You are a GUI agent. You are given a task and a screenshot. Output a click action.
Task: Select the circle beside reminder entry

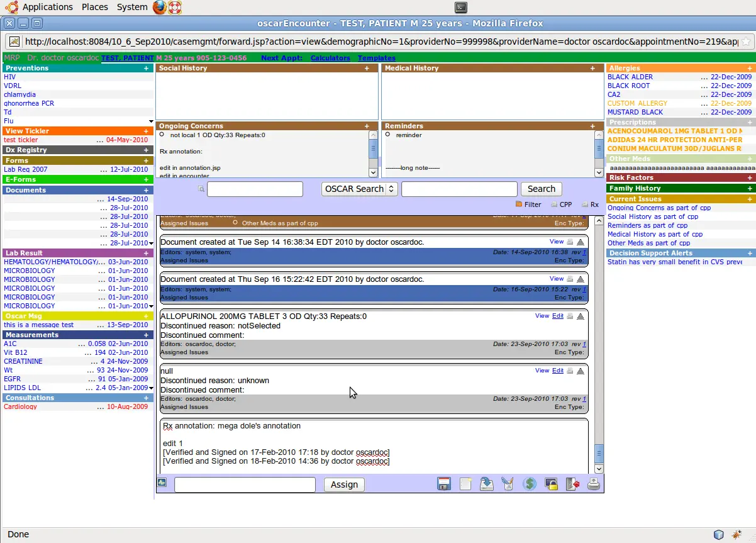388,135
